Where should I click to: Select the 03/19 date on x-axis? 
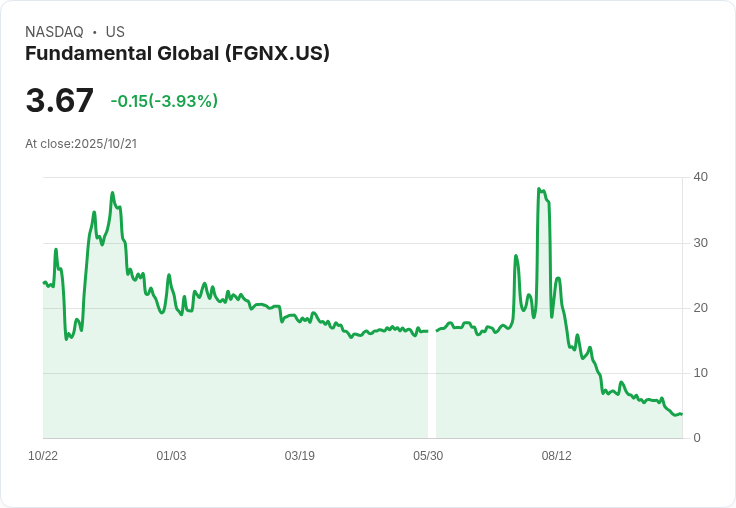click(x=300, y=456)
